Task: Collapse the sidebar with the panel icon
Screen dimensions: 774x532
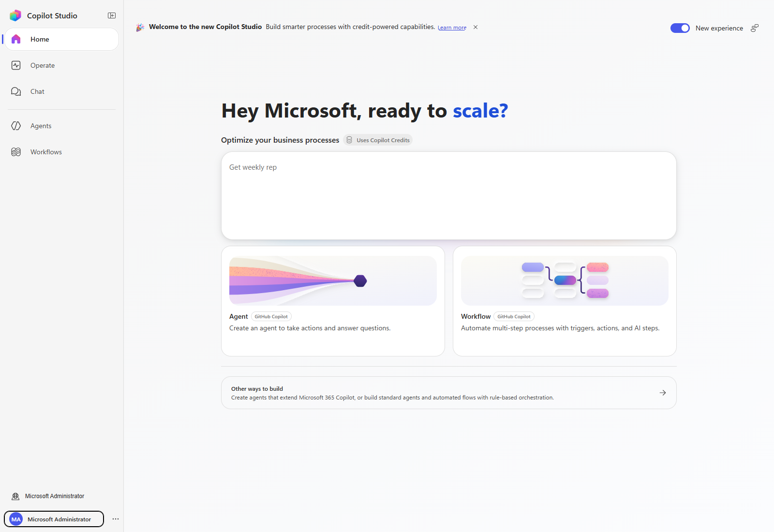Action: pos(112,15)
